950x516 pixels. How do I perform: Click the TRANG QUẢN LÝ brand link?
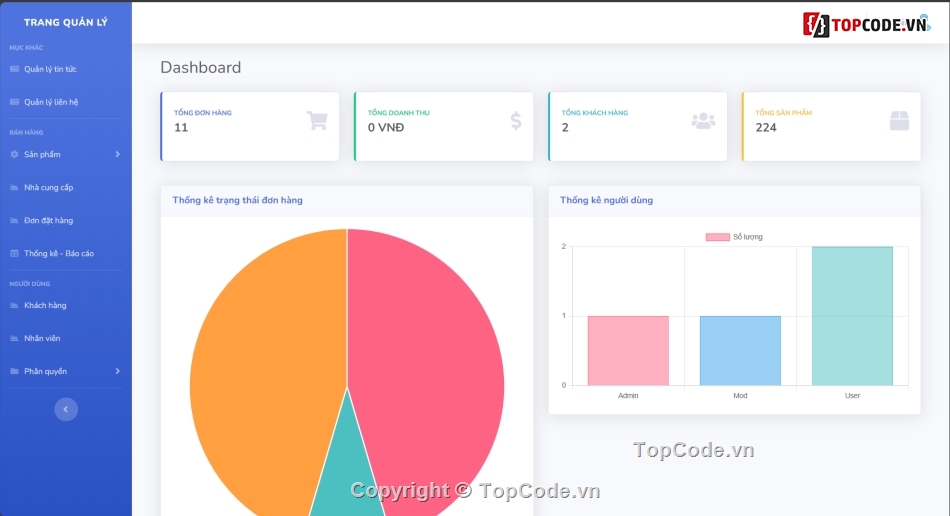tap(65, 22)
